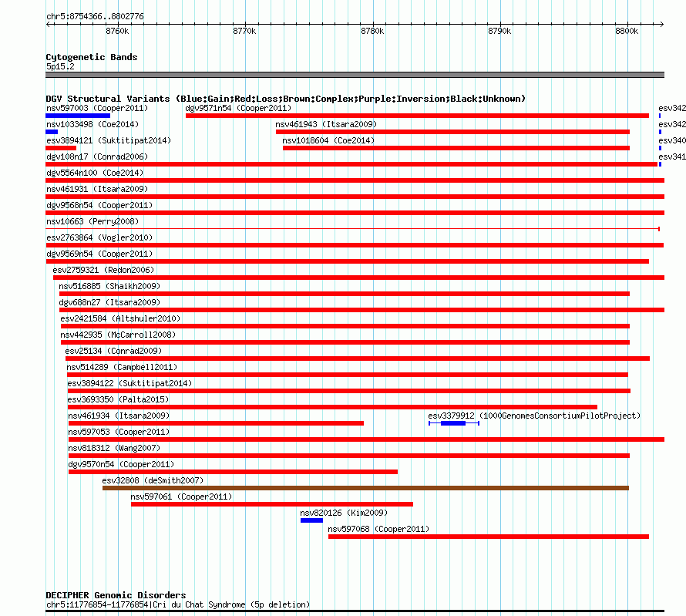Open nsv461943 (Itsara2009) variant
The width and height of the screenshot is (686, 616).
click(x=326, y=124)
